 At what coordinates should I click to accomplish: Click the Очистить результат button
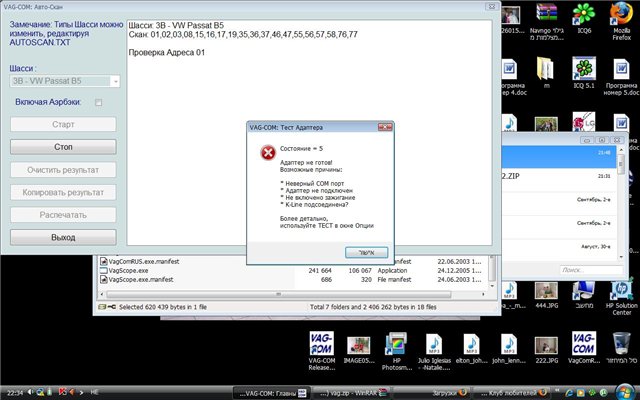tap(63, 170)
